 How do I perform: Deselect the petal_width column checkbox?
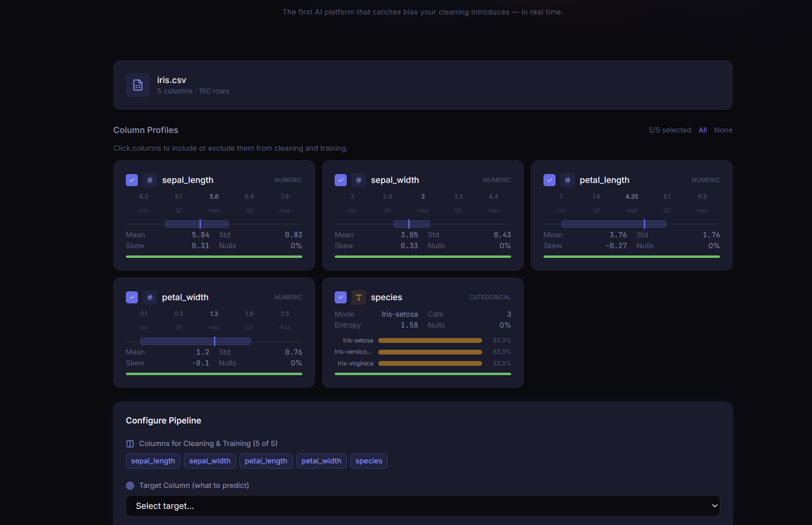tap(132, 297)
